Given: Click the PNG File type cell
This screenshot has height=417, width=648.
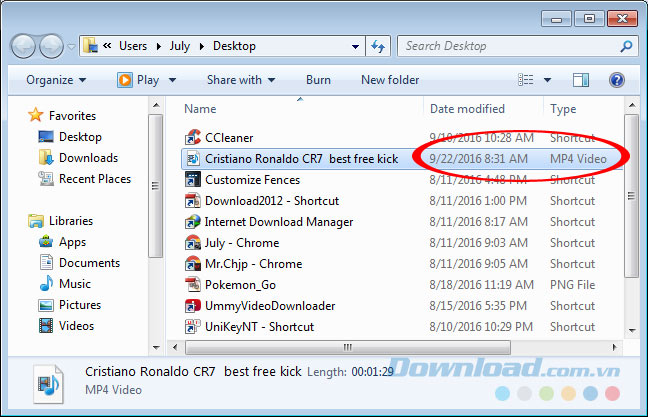Looking at the screenshot, I should pyautogui.click(x=572, y=285).
